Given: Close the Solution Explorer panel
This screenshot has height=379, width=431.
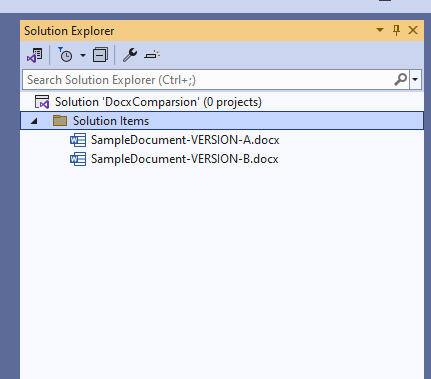Looking at the screenshot, I should pyautogui.click(x=413, y=30).
